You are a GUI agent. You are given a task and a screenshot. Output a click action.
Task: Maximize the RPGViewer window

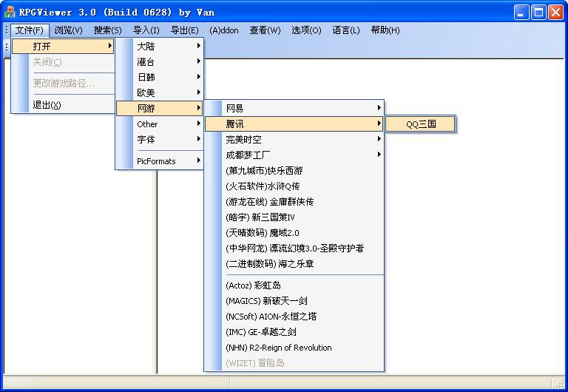[538, 13]
